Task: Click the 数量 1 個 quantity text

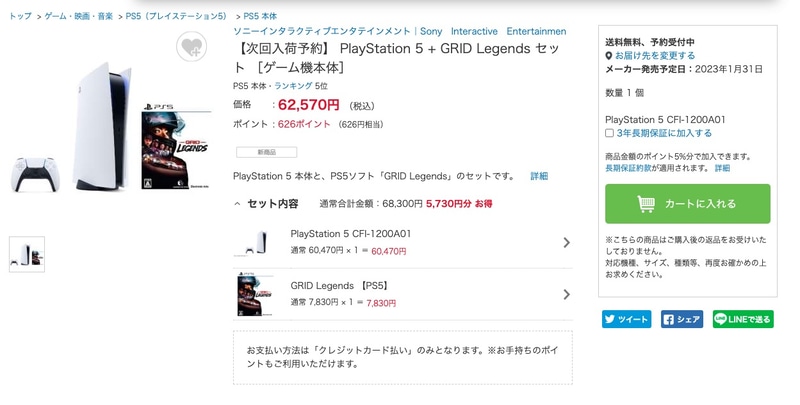Action: pos(624,93)
